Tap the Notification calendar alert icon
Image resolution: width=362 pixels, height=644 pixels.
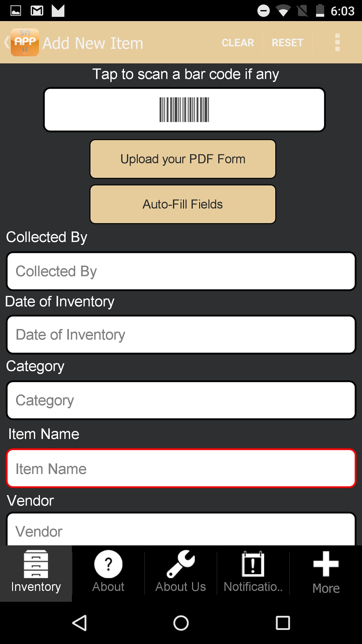[253, 565]
